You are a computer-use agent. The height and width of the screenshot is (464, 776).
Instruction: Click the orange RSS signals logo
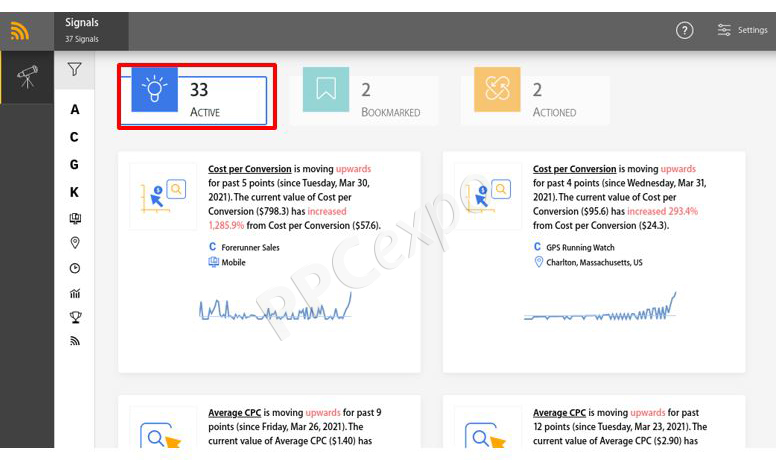(x=20, y=31)
